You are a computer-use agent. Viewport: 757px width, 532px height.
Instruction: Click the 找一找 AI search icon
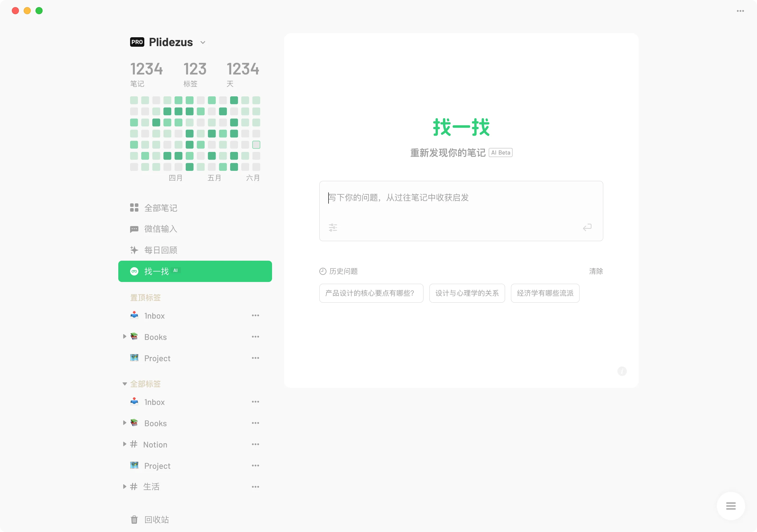click(134, 271)
